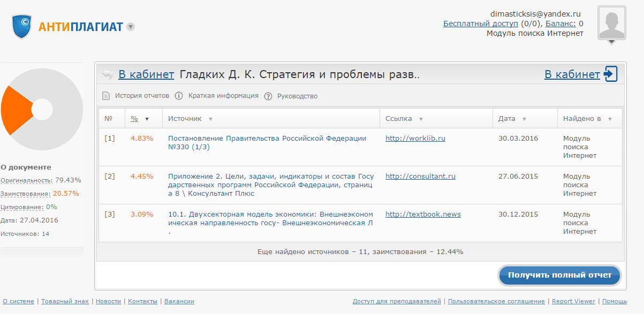Open the Бесплатный доступ link

click(480, 24)
